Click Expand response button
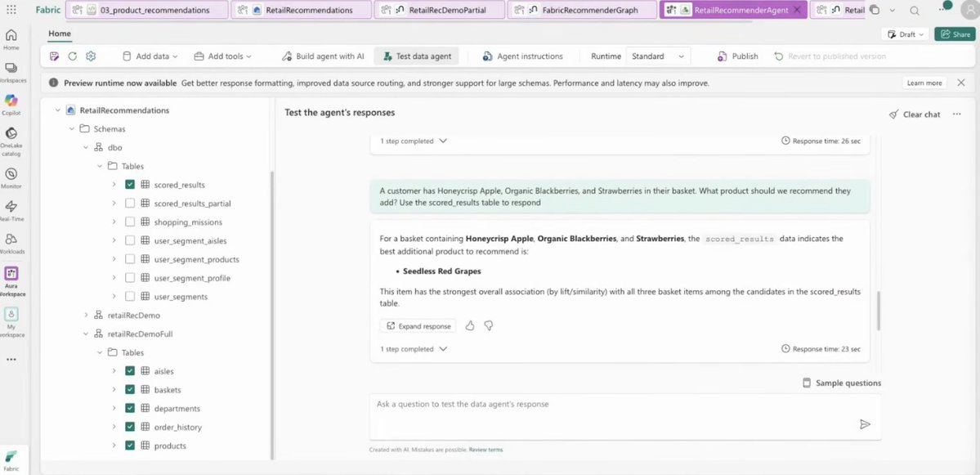Image resolution: width=980 pixels, height=475 pixels. click(418, 325)
